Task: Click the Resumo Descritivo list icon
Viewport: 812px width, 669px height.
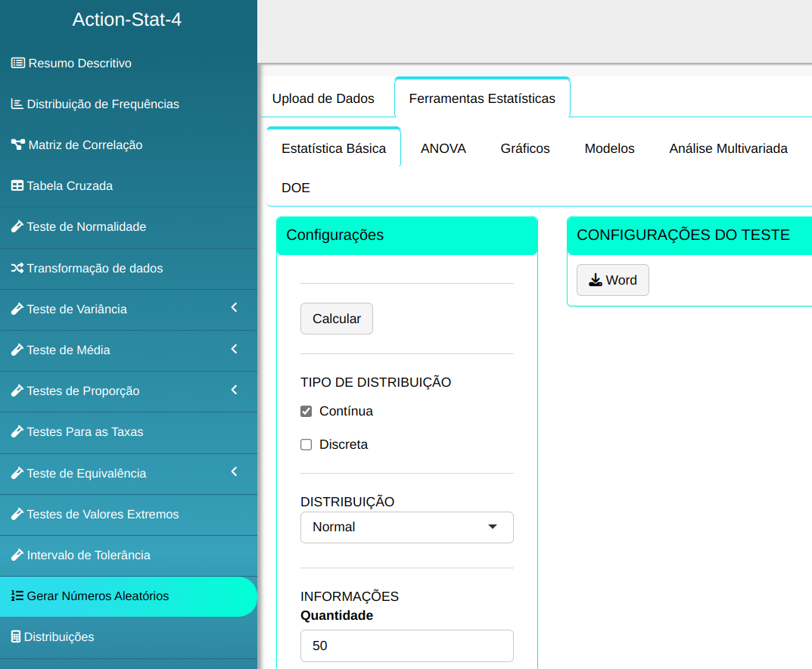Action: [x=17, y=63]
